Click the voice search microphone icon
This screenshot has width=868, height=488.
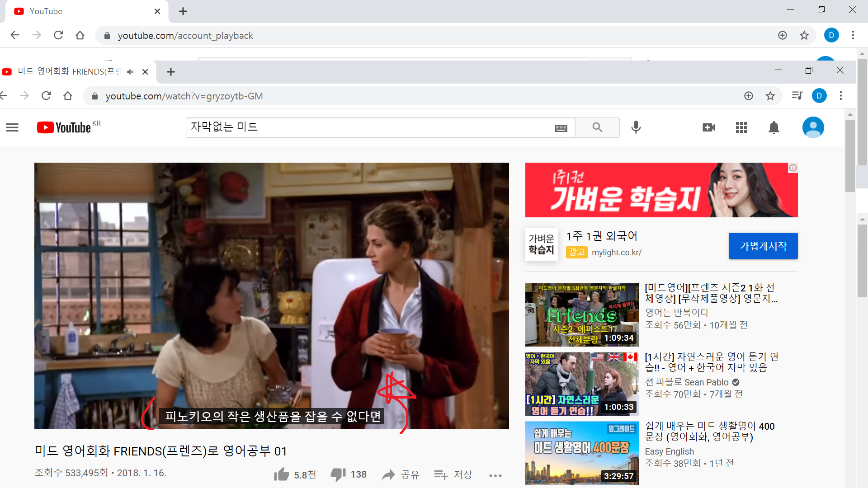pyautogui.click(x=636, y=127)
